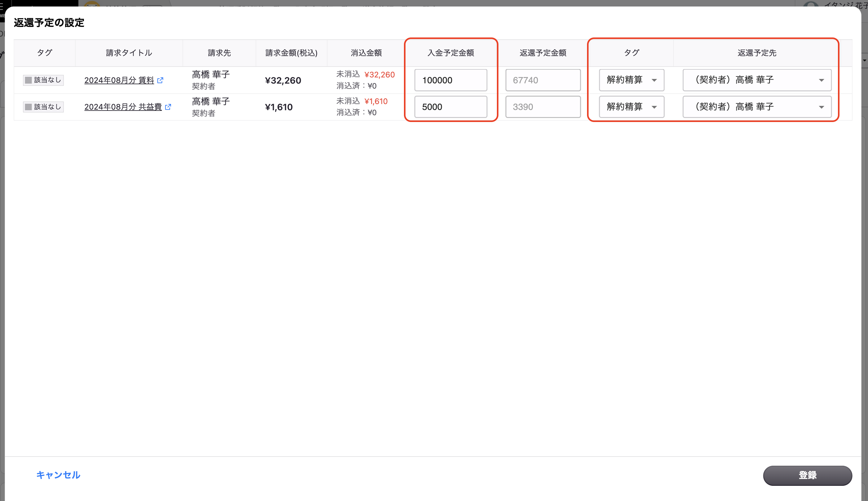This screenshot has width=868, height=501.
Task: Click 高橋 華子 billing name in 共益費 row
Action: 211,101
